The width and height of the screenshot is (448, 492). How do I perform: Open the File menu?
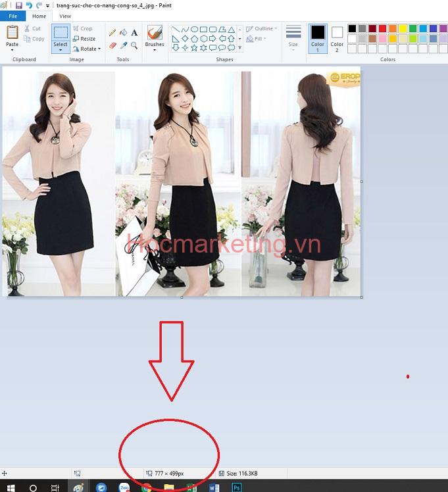[x=12, y=16]
